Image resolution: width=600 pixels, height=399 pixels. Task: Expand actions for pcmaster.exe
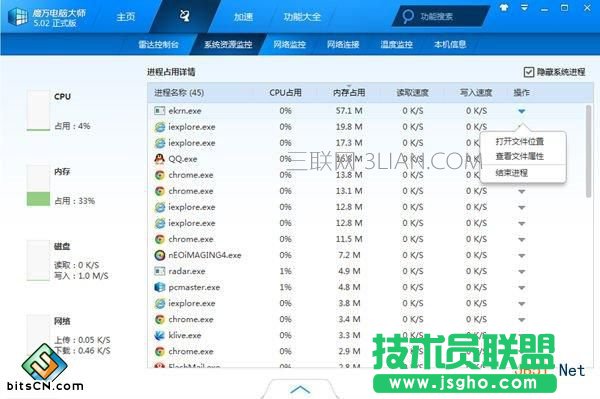tap(522, 288)
